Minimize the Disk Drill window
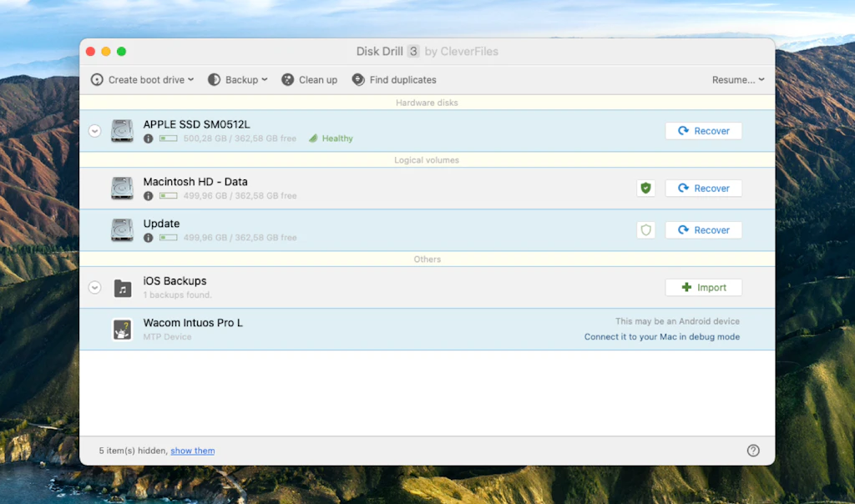 (106, 51)
